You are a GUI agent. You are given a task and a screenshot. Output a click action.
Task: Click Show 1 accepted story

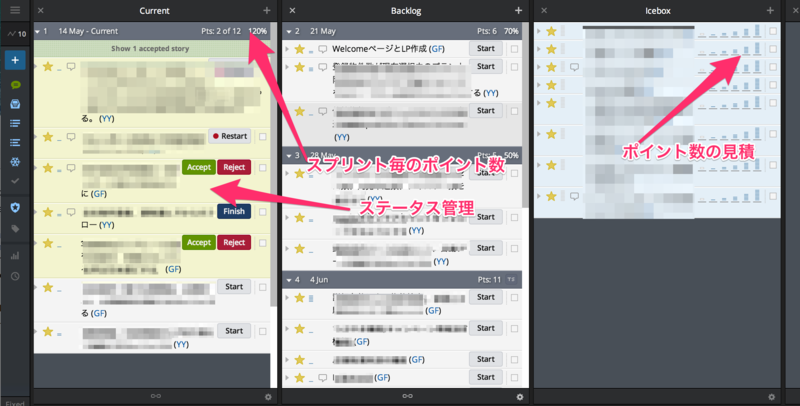150,48
